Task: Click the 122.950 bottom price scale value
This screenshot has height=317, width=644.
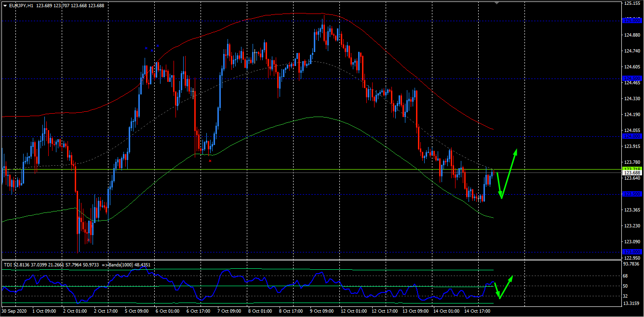Action: pyautogui.click(x=632, y=258)
